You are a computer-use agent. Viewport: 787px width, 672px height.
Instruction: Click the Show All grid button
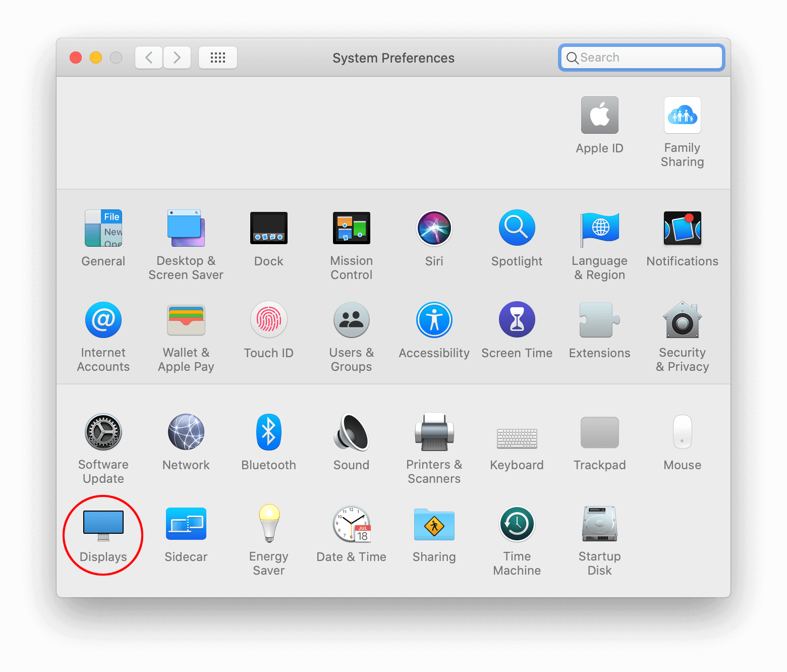pyautogui.click(x=218, y=58)
